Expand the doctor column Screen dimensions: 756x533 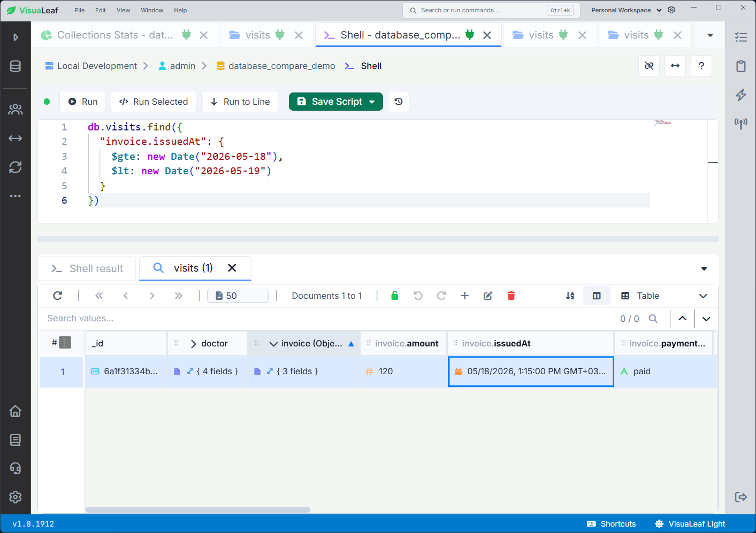click(x=193, y=344)
